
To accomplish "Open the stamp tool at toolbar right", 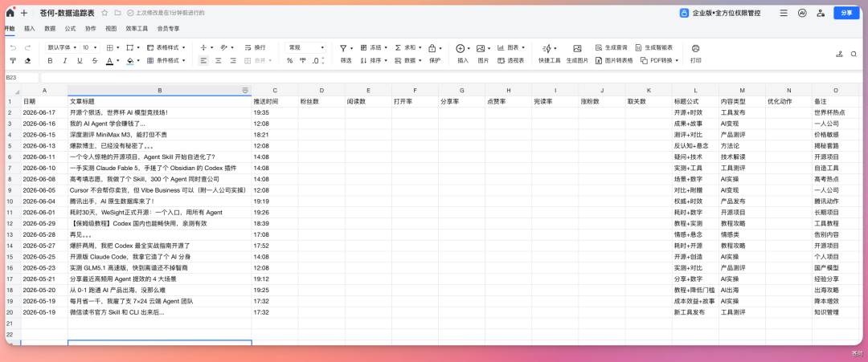I will 840,54.
